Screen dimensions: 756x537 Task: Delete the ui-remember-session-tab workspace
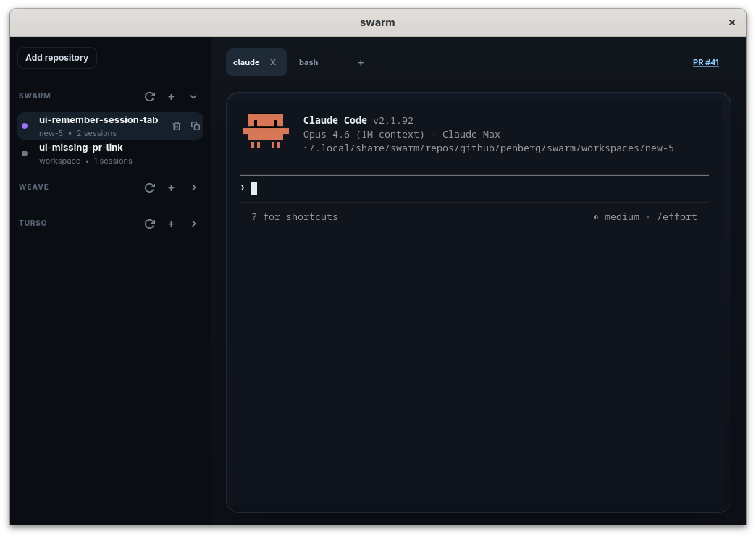(x=177, y=126)
